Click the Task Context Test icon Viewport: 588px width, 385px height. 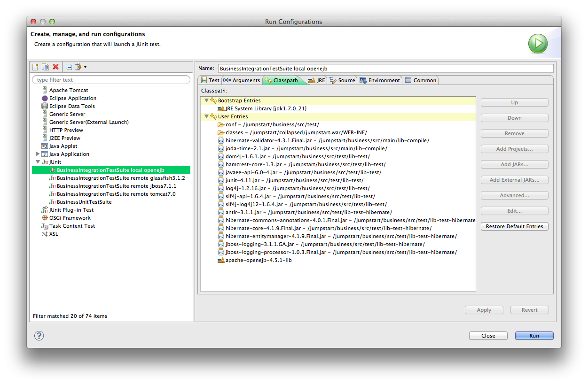pyautogui.click(x=45, y=226)
